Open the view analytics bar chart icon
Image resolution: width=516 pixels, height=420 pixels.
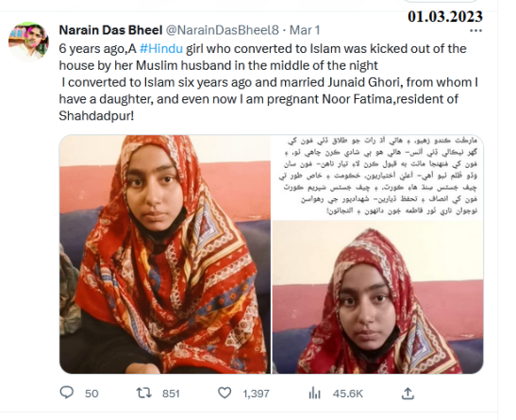(x=315, y=393)
